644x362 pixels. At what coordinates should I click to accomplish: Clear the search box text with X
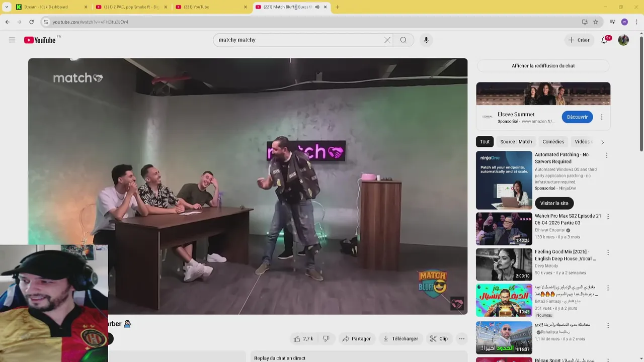[x=387, y=40]
